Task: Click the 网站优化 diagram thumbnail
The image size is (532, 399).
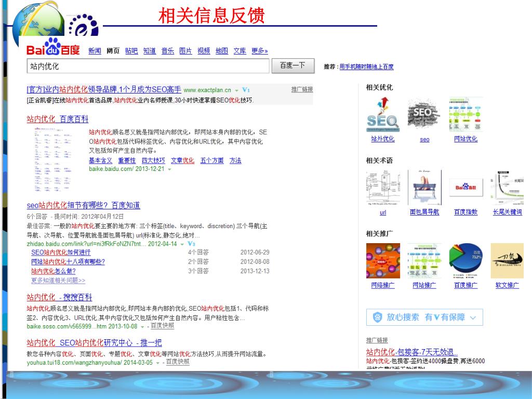Action: 466,115
